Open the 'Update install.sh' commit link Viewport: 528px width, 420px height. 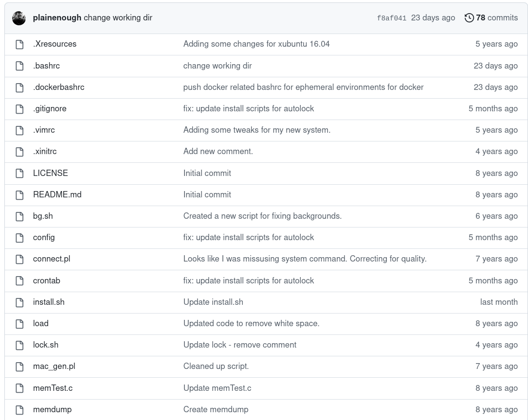point(213,302)
